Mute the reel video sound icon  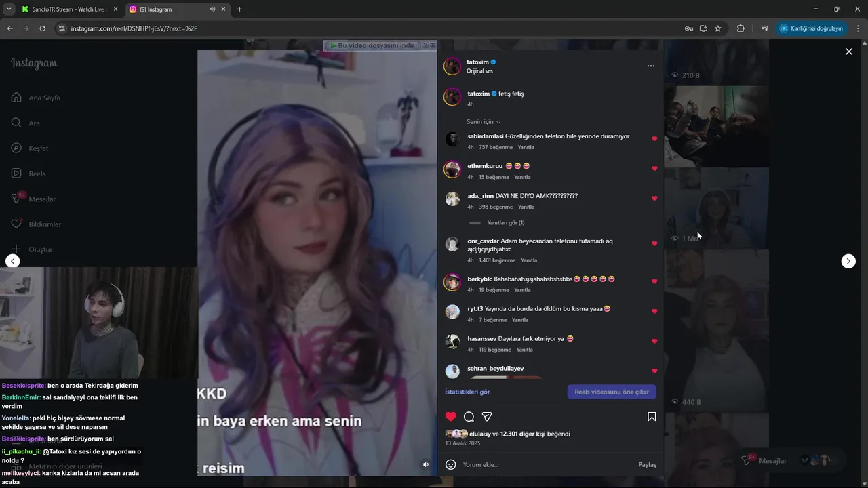pos(426,464)
